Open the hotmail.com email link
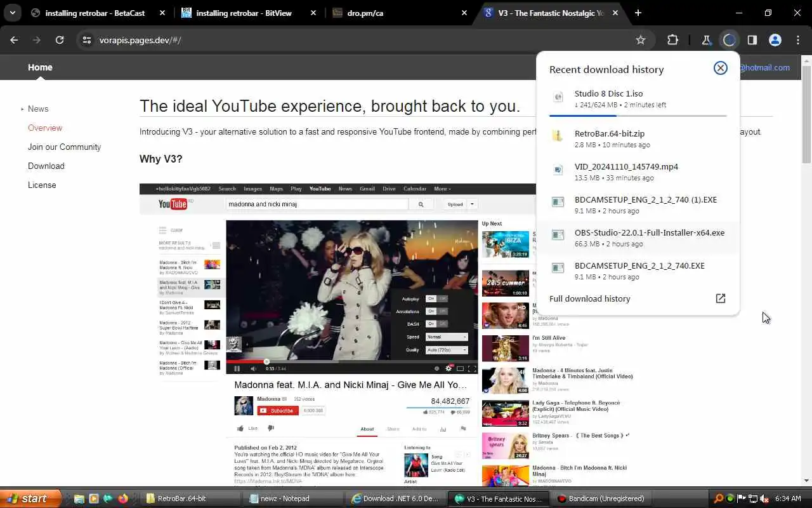Image resolution: width=812 pixels, height=508 pixels. [x=765, y=67]
